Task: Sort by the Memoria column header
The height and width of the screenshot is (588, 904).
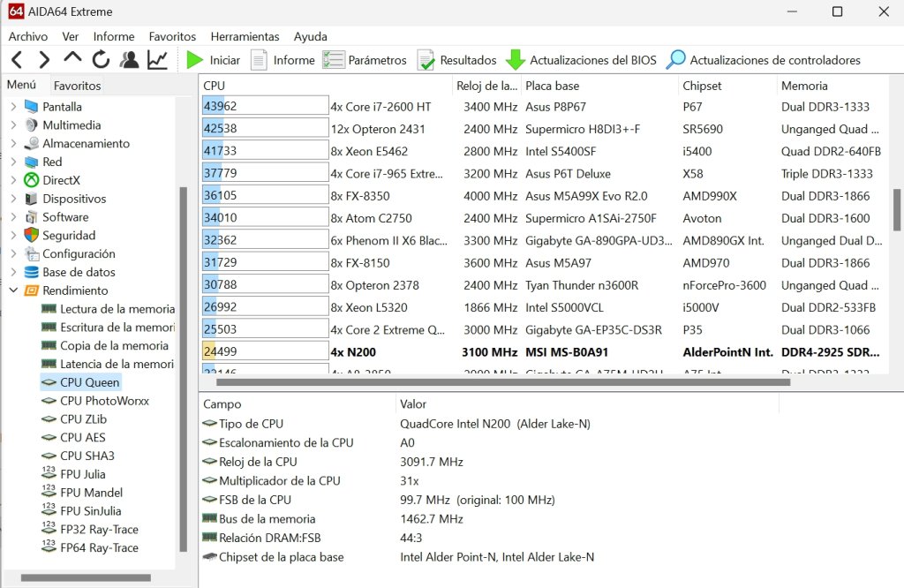Action: 832,86
